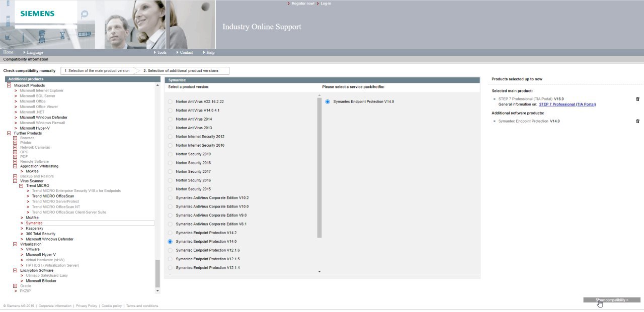Choose Norton Internet Security 2012
The image size is (644, 312).
pos(170,137)
